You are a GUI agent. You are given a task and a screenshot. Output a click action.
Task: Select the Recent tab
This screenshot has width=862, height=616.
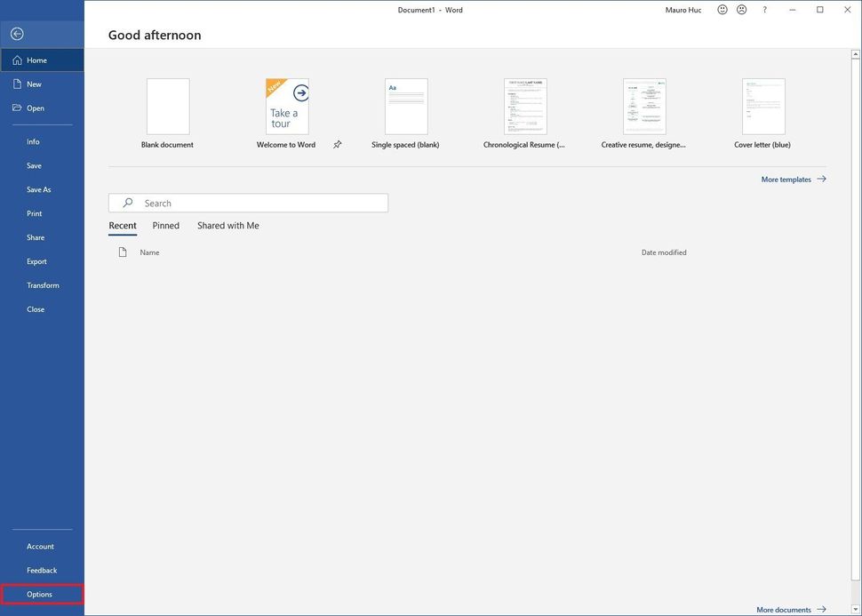click(122, 224)
